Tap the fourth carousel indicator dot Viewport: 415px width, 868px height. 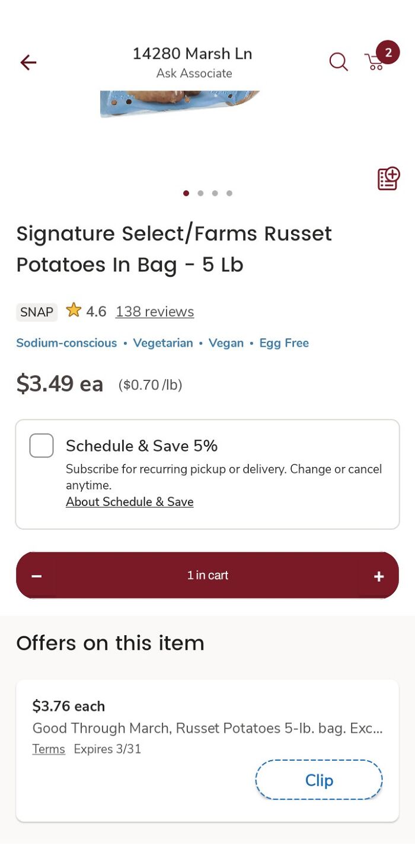tap(229, 193)
